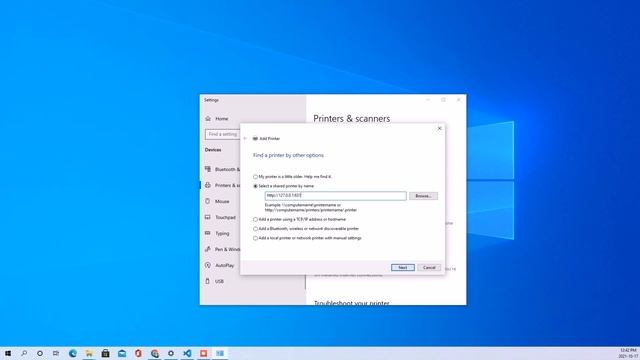Click the Printers & scanners sidebar icon
640x360 pixels.
click(x=208, y=185)
